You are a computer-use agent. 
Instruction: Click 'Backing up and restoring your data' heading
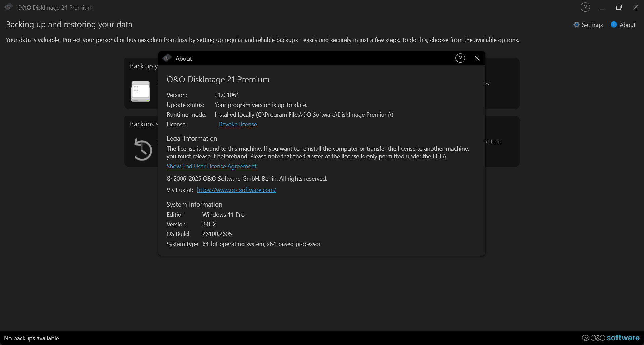69,25
